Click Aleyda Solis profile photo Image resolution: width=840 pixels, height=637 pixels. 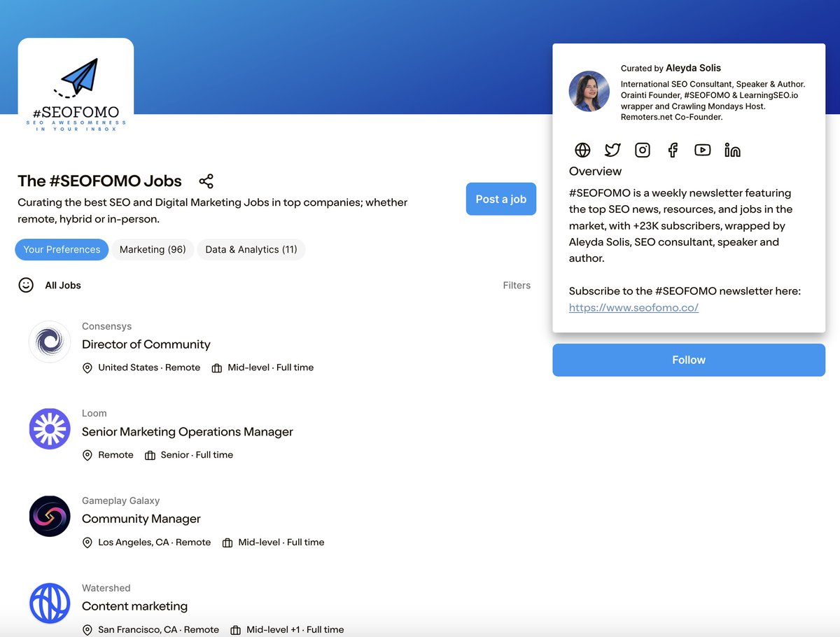click(x=589, y=91)
